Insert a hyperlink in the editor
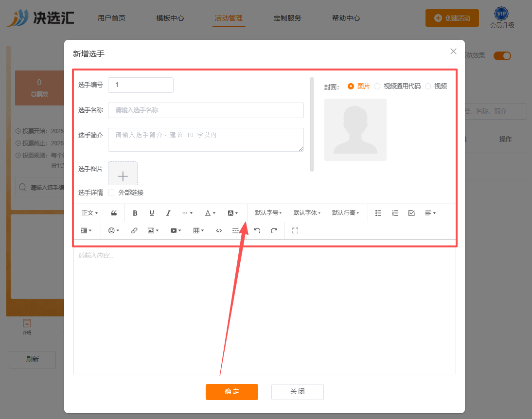The width and height of the screenshot is (532, 419). tap(134, 231)
